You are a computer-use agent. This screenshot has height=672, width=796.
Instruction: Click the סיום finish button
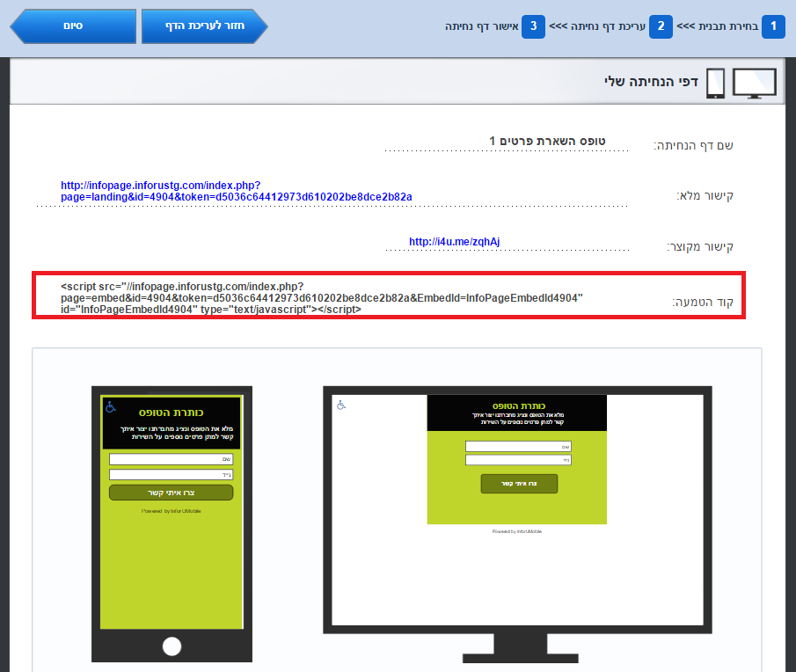[x=73, y=26]
